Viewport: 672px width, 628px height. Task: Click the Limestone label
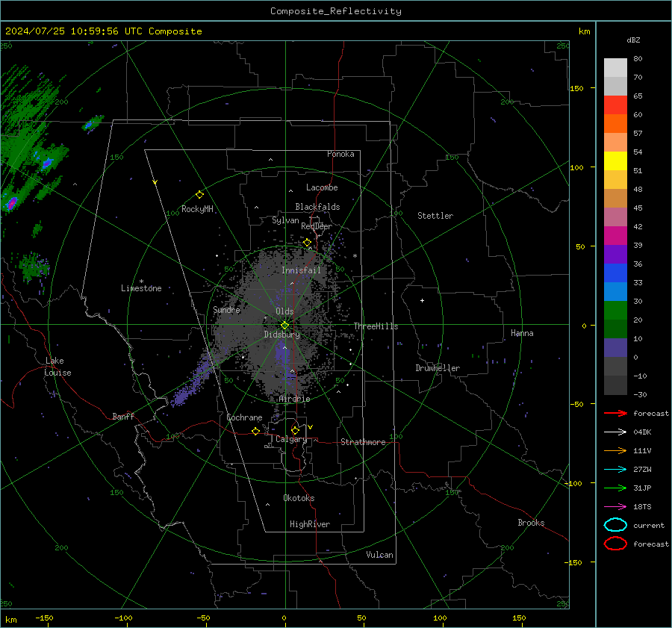click(x=141, y=288)
